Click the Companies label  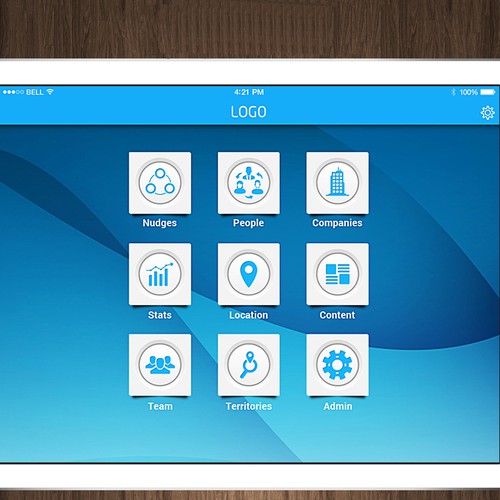tap(337, 223)
